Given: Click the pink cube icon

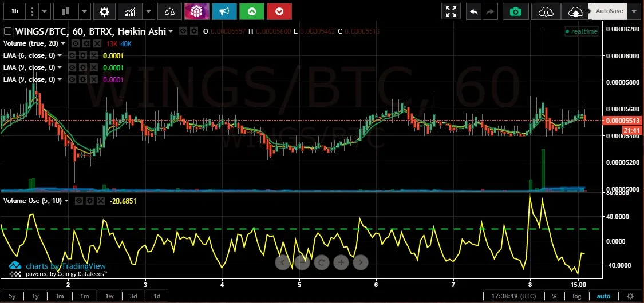Looking at the screenshot, I should coord(197,11).
